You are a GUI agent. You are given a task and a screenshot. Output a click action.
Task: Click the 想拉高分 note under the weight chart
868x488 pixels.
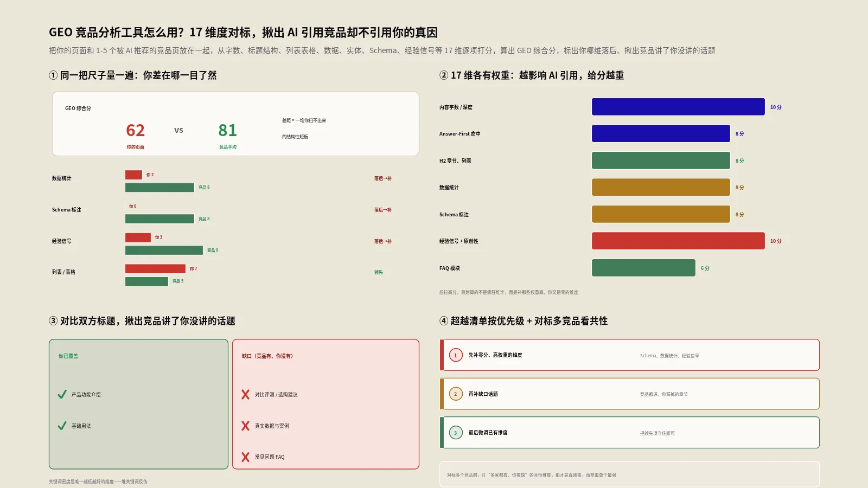pyautogui.click(x=509, y=292)
